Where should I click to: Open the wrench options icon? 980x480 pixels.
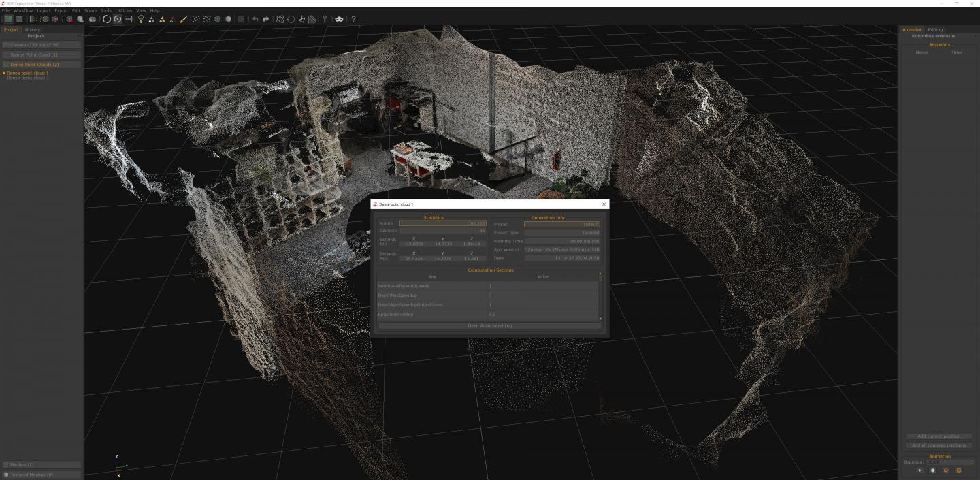(x=325, y=19)
